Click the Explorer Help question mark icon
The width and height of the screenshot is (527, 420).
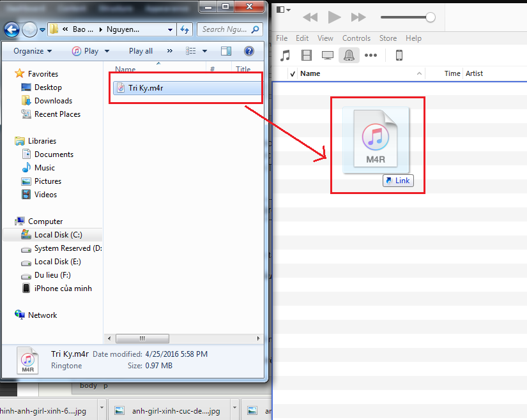(x=249, y=51)
